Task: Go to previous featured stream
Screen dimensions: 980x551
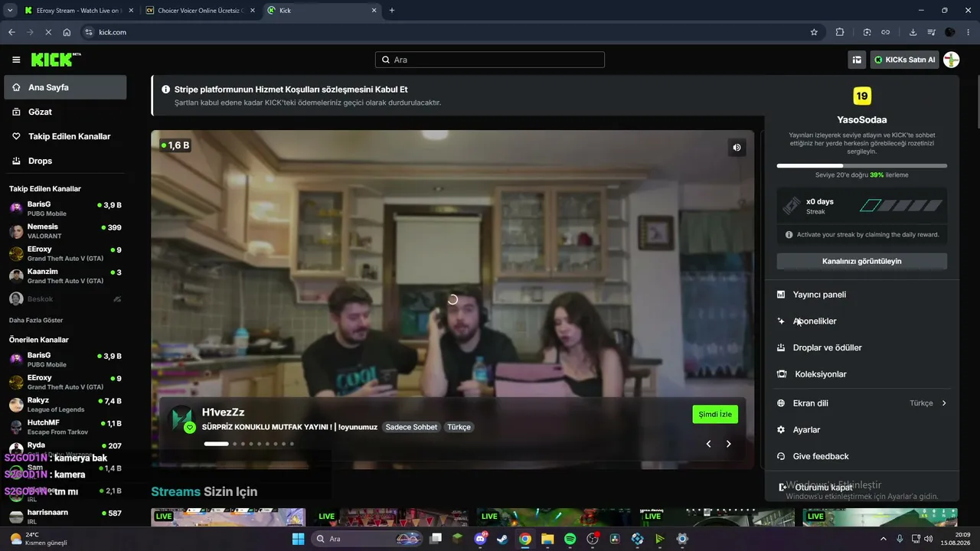Action: 708,444
